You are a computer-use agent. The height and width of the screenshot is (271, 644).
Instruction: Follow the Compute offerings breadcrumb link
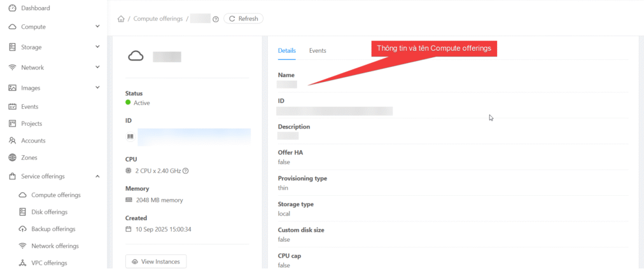(158, 19)
